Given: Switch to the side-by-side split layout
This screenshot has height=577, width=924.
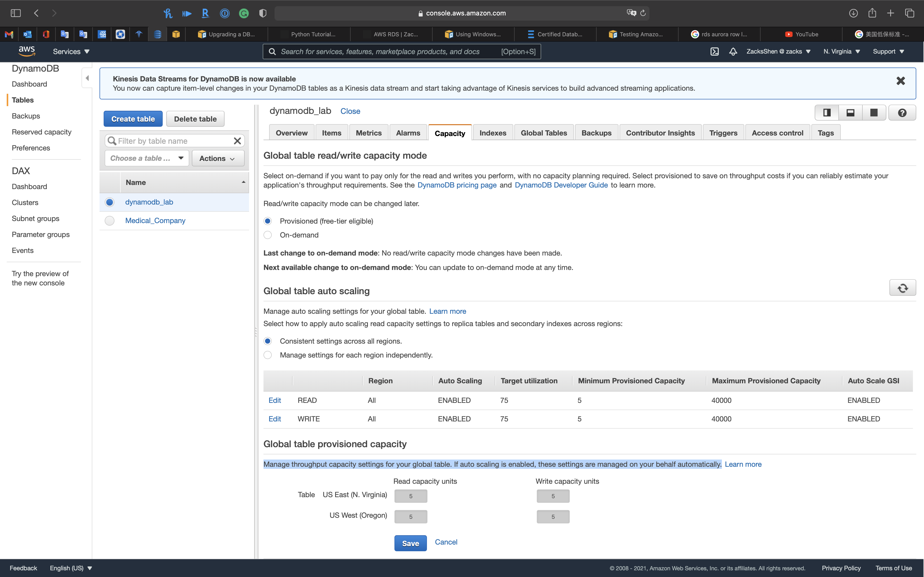Looking at the screenshot, I should (x=827, y=113).
